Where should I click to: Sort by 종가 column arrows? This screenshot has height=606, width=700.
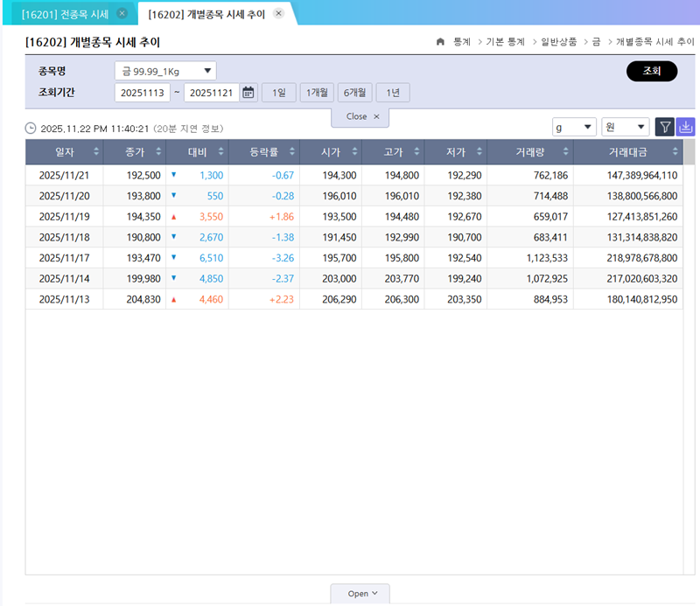(158, 152)
